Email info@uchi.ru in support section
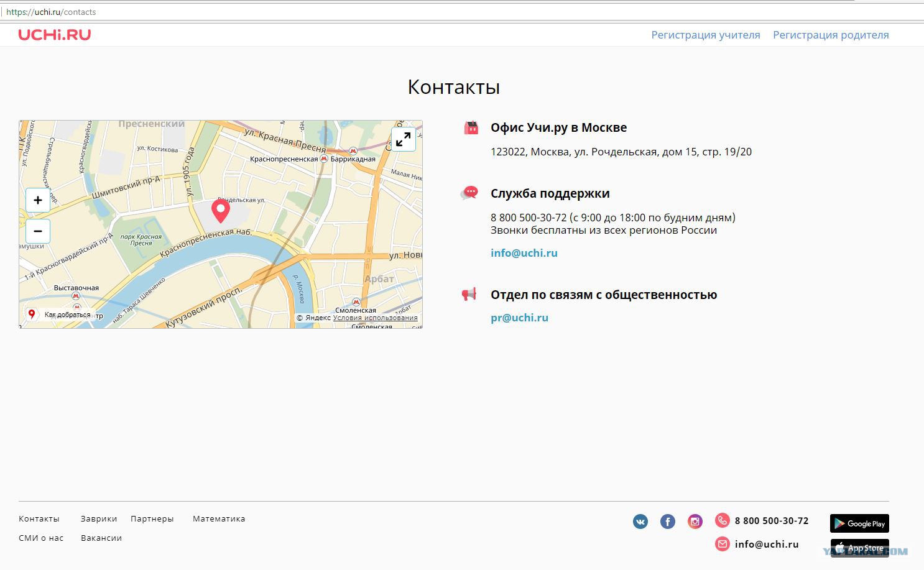The image size is (924, 570). pos(524,253)
